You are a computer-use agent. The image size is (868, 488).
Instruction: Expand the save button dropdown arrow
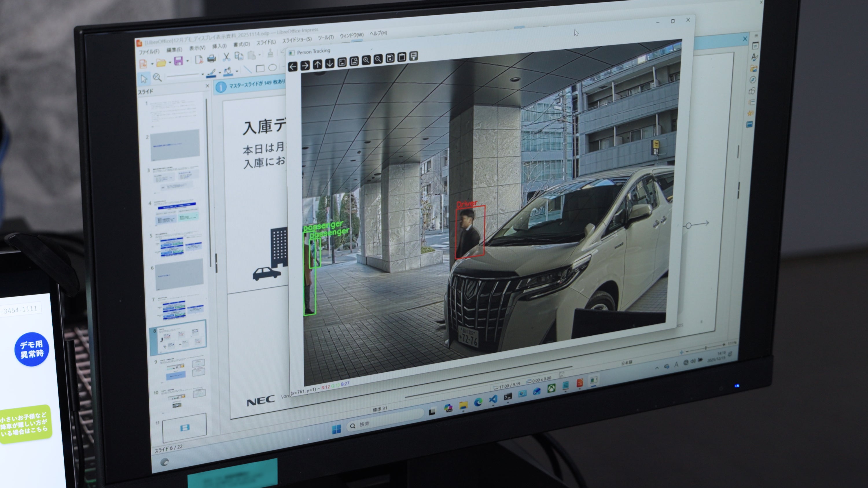pyautogui.click(x=187, y=61)
